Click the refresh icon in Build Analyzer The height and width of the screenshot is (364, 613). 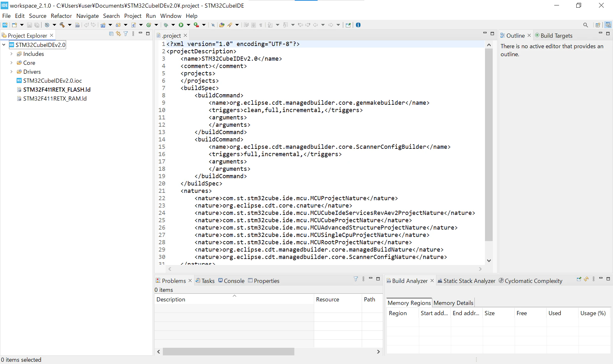click(x=586, y=279)
